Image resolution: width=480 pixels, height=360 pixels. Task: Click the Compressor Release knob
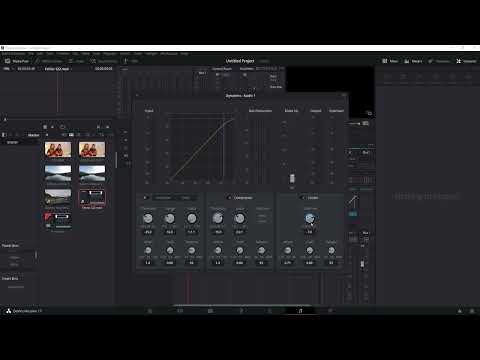tap(262, 250)
